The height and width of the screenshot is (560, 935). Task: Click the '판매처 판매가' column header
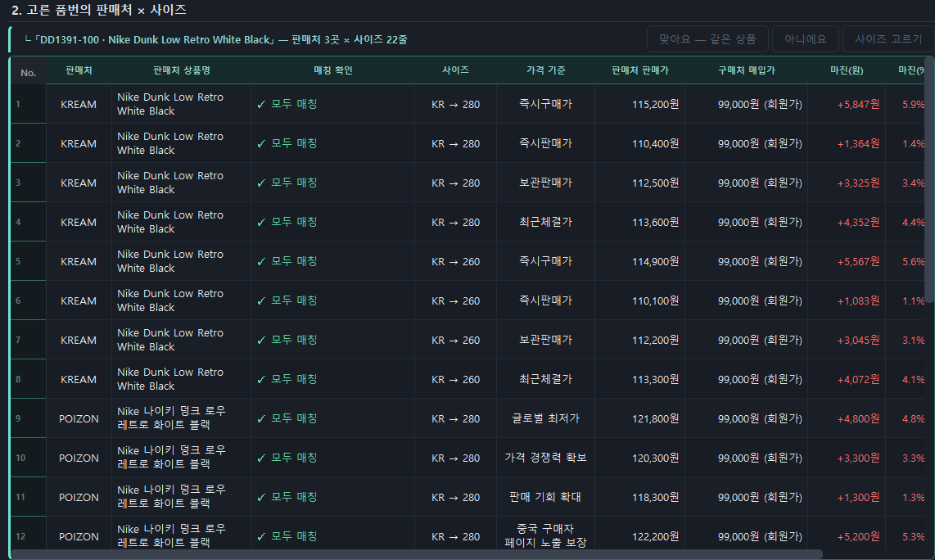639,70
